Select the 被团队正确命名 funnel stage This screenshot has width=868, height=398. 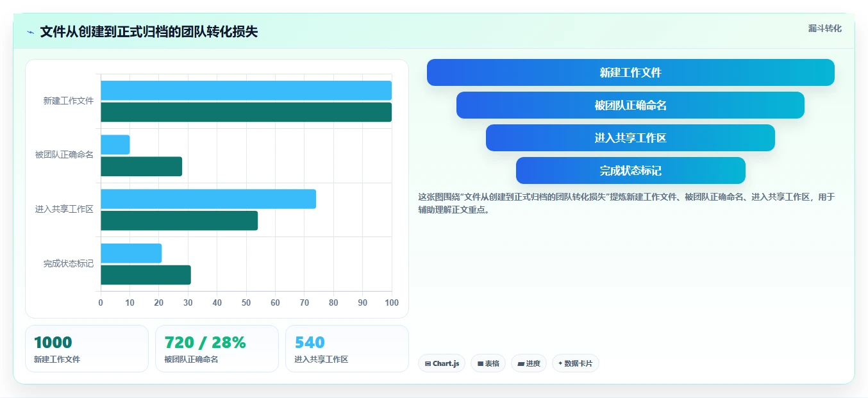630,105
